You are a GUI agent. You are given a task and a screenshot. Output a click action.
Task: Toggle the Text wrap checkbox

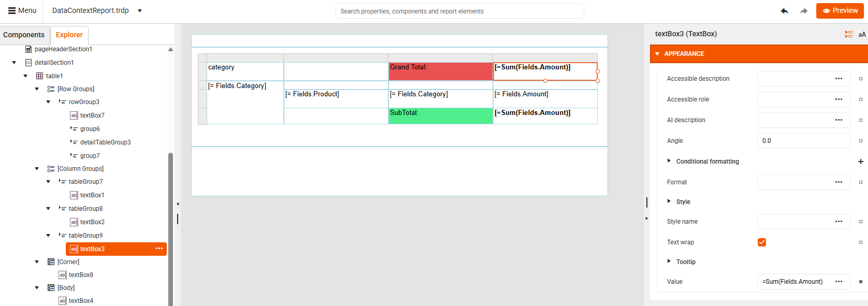[x=762, y=242]
